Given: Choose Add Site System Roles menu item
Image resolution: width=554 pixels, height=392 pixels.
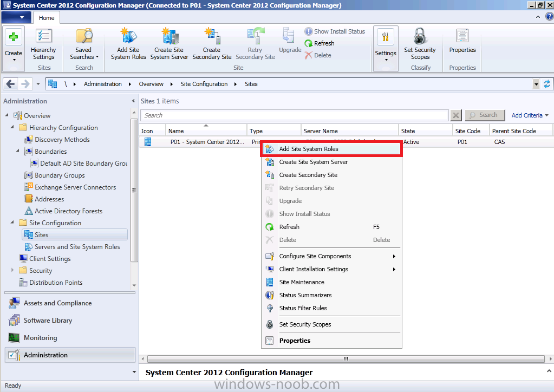Looking at the screenshot, I should [x=331, y=149].
